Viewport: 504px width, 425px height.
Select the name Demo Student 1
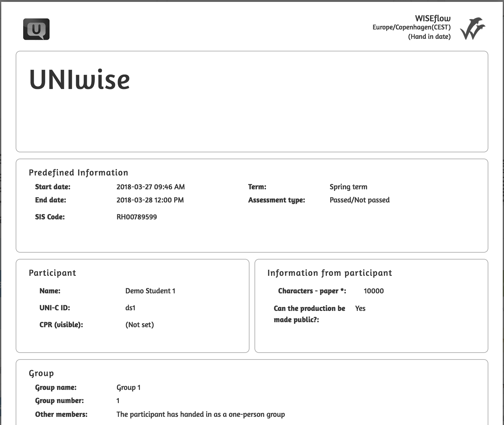150,291
